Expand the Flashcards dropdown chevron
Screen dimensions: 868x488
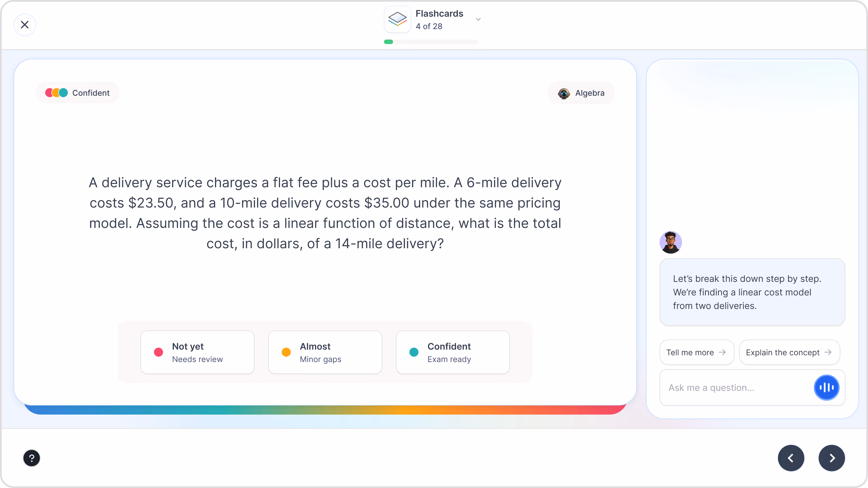click(478, 19)
